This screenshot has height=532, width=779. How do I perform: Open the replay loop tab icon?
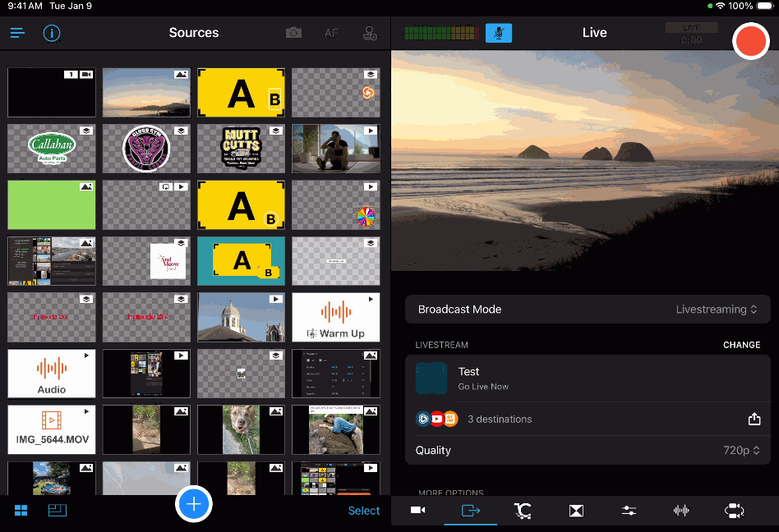735,510
